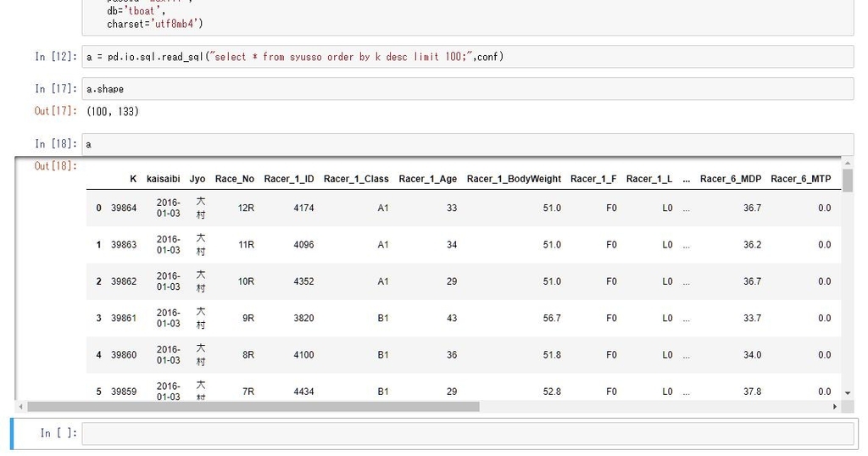Click the kaisaibi date in row 3
The image size is (868, 456).
[x=169, y=318]
